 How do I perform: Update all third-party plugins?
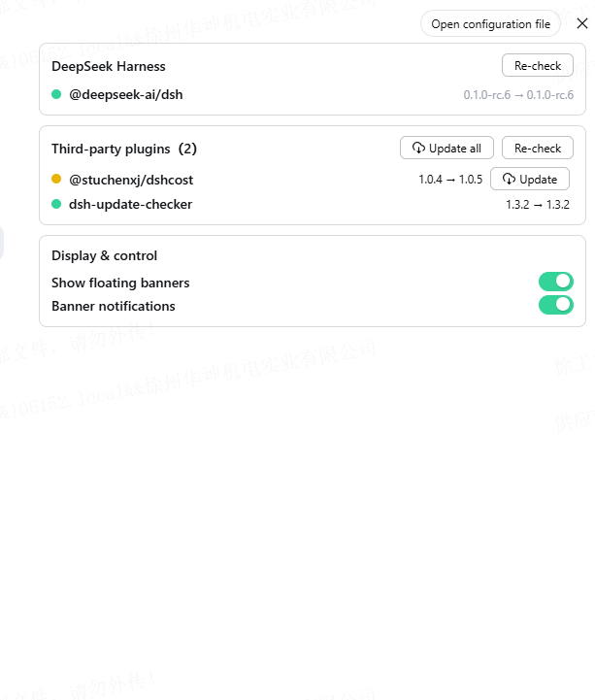tap(446, 149)
